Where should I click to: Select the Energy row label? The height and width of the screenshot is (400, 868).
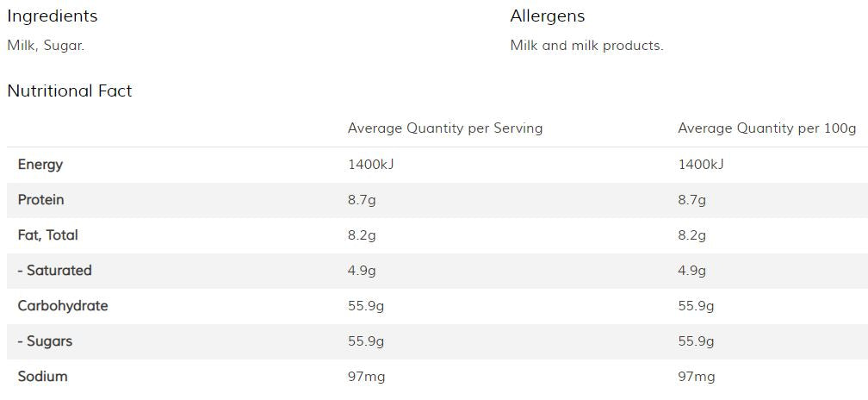pos(40,165)
